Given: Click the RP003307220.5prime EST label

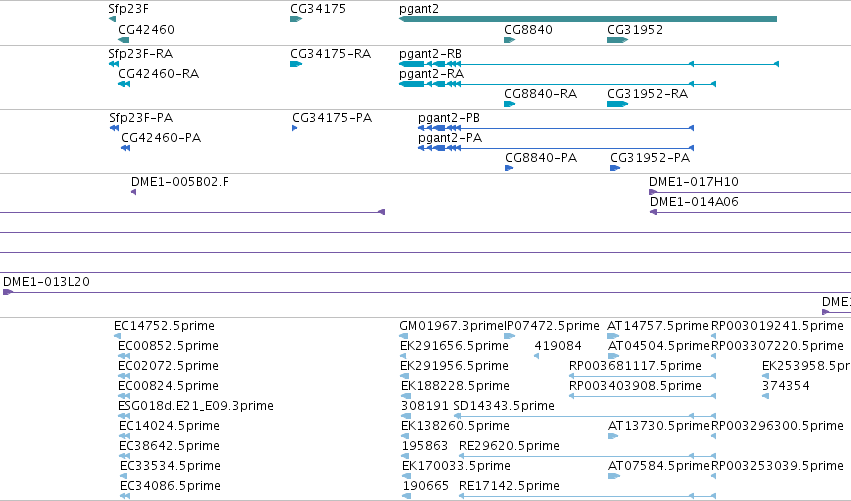Looking at the screenshot, I should click(777, 346).
